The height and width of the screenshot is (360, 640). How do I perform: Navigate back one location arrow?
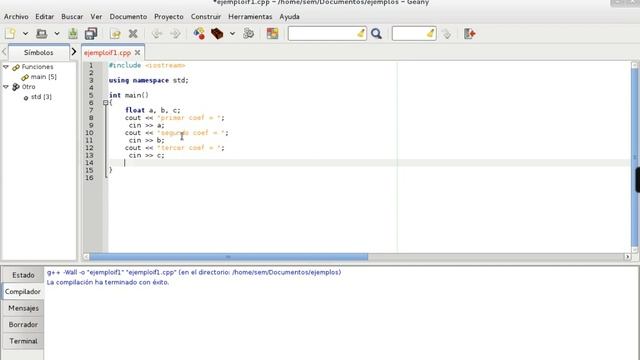click(x=157, y=34)
